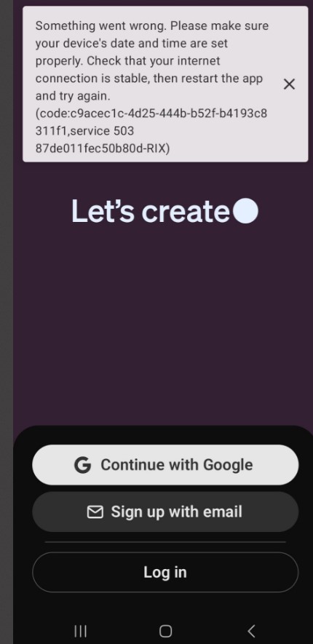The width and height of the screenshot is (313, 644).
Task: Click the Something went wrong message text
Action: (x=101, y=25)
